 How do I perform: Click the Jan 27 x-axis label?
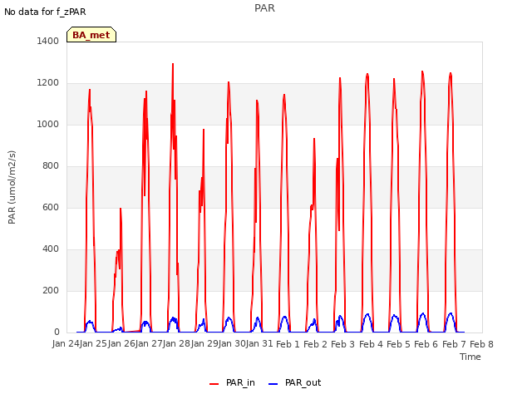coord(149,344)
